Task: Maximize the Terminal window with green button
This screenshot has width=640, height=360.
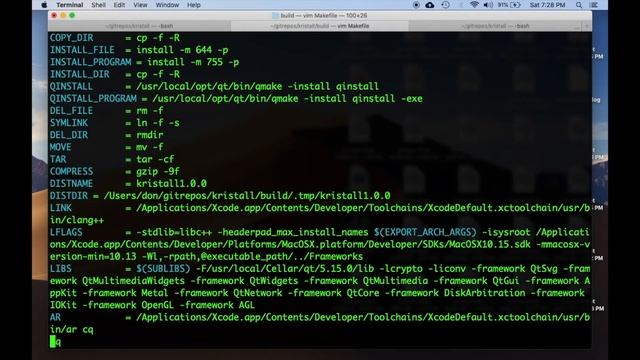Action: tap(72, 16)
